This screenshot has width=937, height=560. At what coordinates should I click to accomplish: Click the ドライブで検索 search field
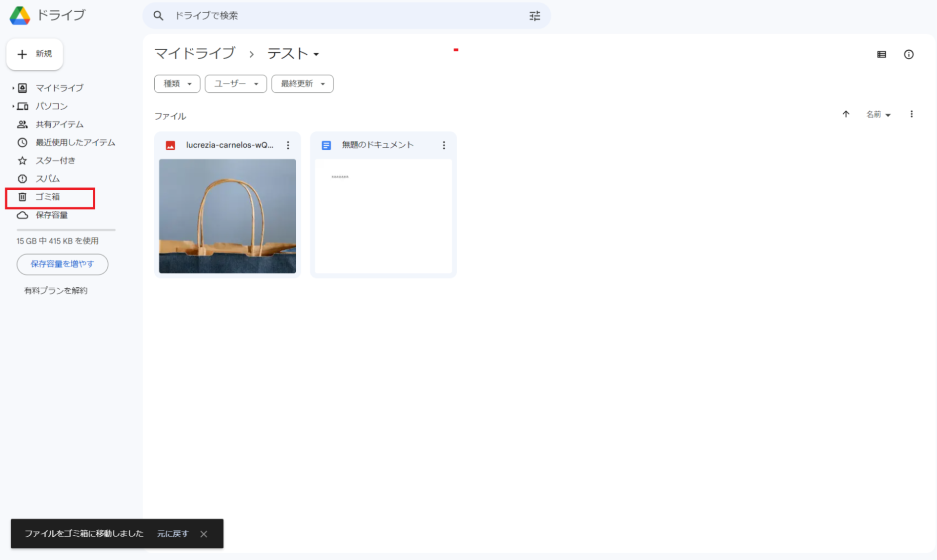[x=342, y=16]
